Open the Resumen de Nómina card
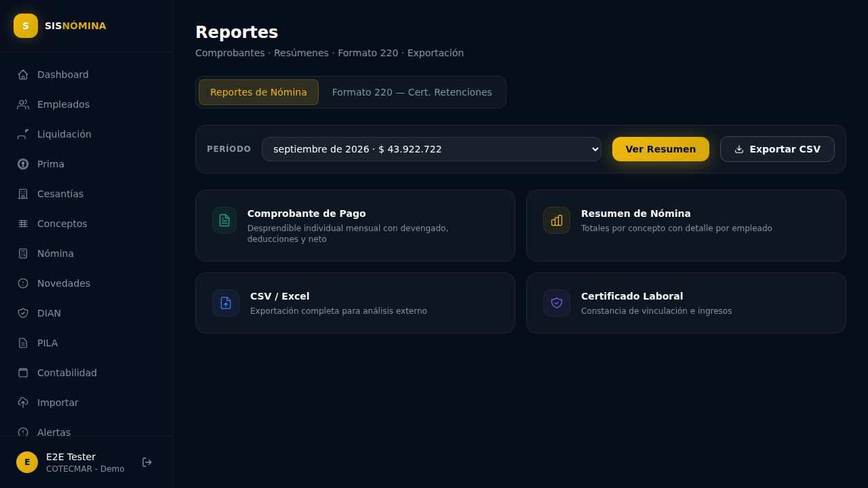The height and width of the screenshot is (488, 868). point(686,226)
